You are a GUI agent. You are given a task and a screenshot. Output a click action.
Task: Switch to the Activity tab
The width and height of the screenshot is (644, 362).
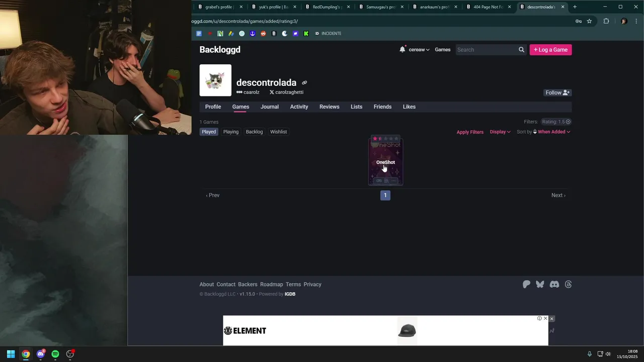tap(299, 107)
